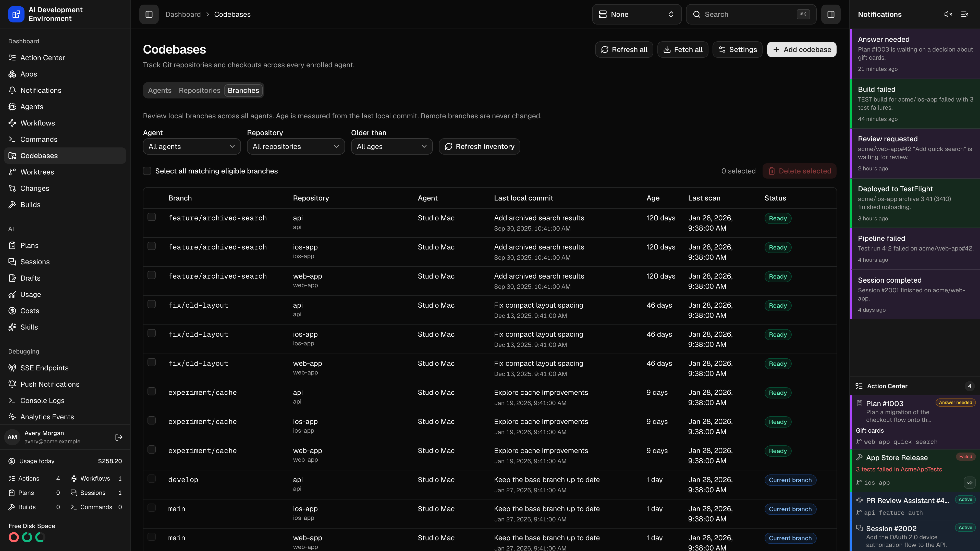Go to Agents in sidebar

coord(65,107)
